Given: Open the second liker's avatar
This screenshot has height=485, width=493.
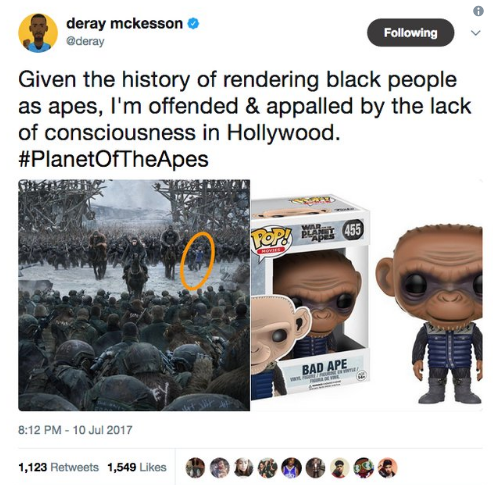Looking at the screenshot, I should point(219,467).
